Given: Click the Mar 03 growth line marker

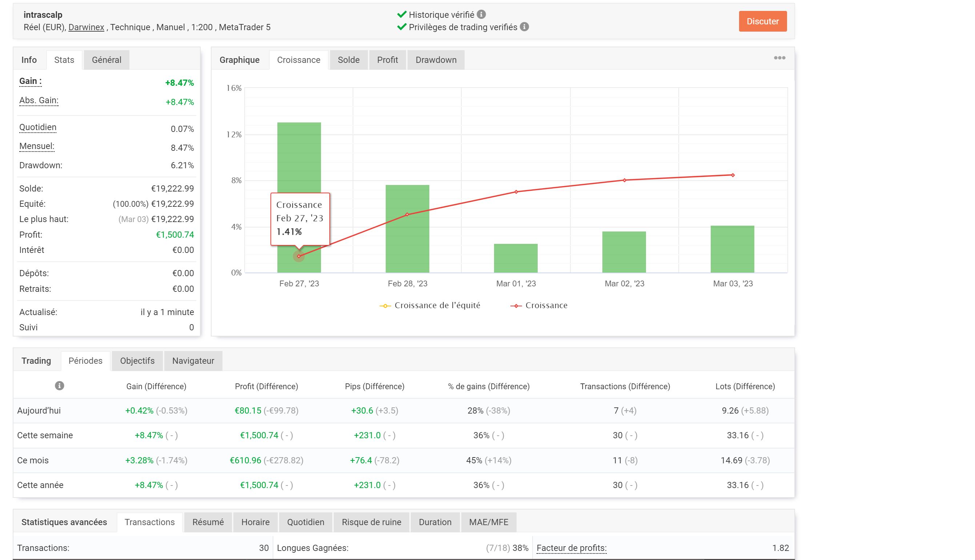Looking at the screenshot, I should tap(733, 176).
